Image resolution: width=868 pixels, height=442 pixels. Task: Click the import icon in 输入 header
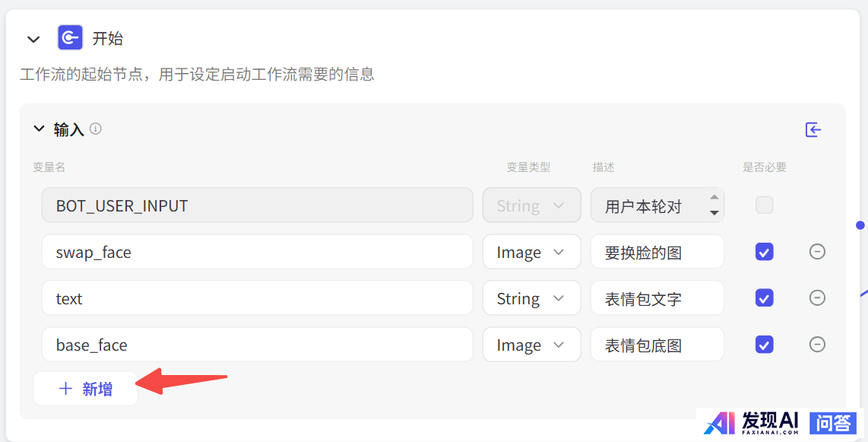(x=813, y=129)
